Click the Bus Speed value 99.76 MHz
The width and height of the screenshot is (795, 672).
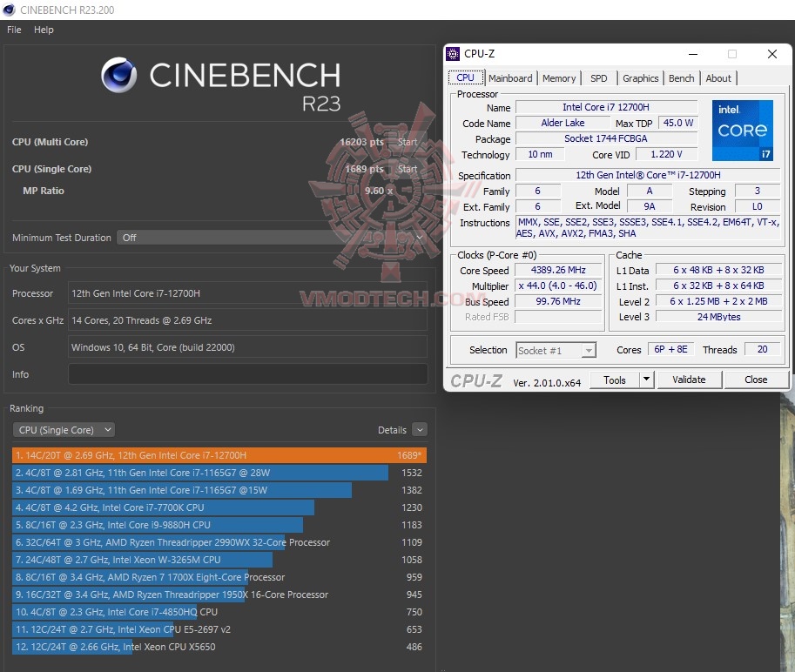pos(558,301)
